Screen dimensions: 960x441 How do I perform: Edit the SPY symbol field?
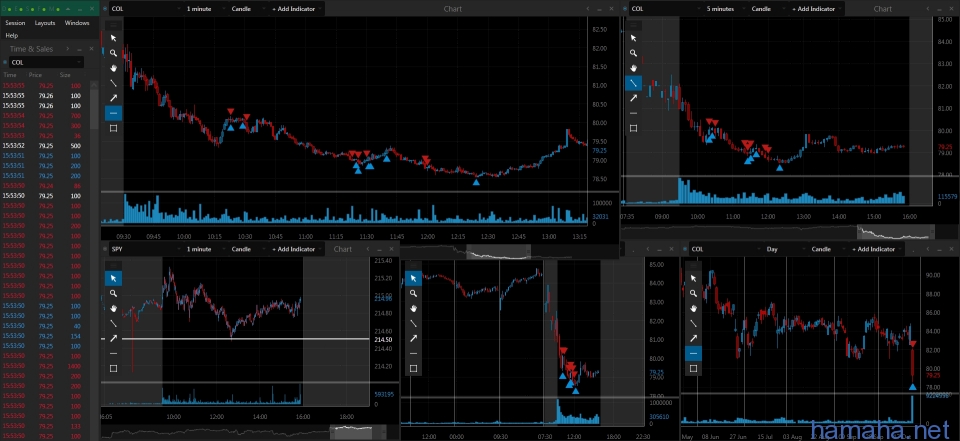tap(144, 249)
